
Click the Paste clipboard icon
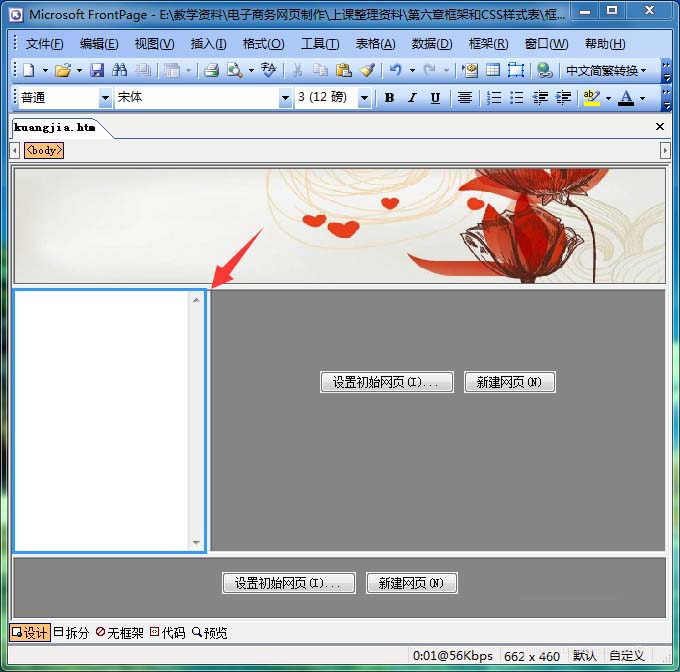coord(344,70)
